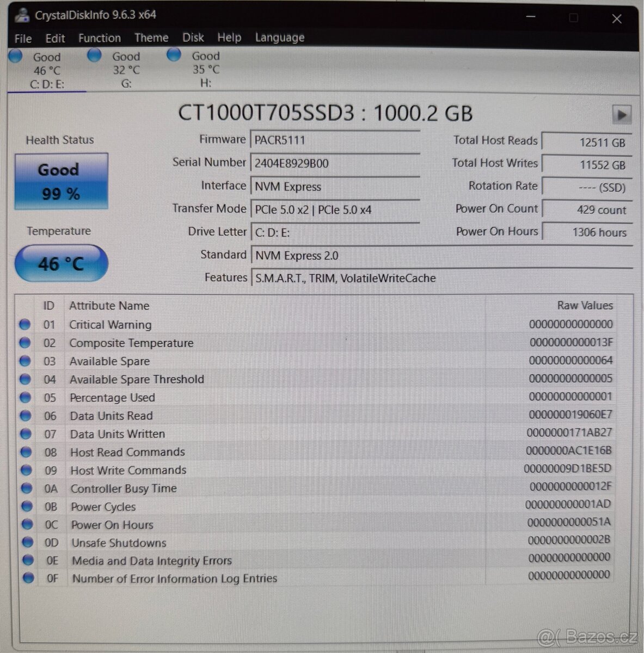Click the Good status orb for drive H:

pos(174,54)
